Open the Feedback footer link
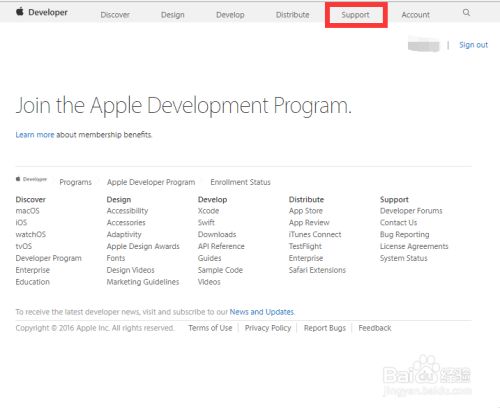 point(375,328)
